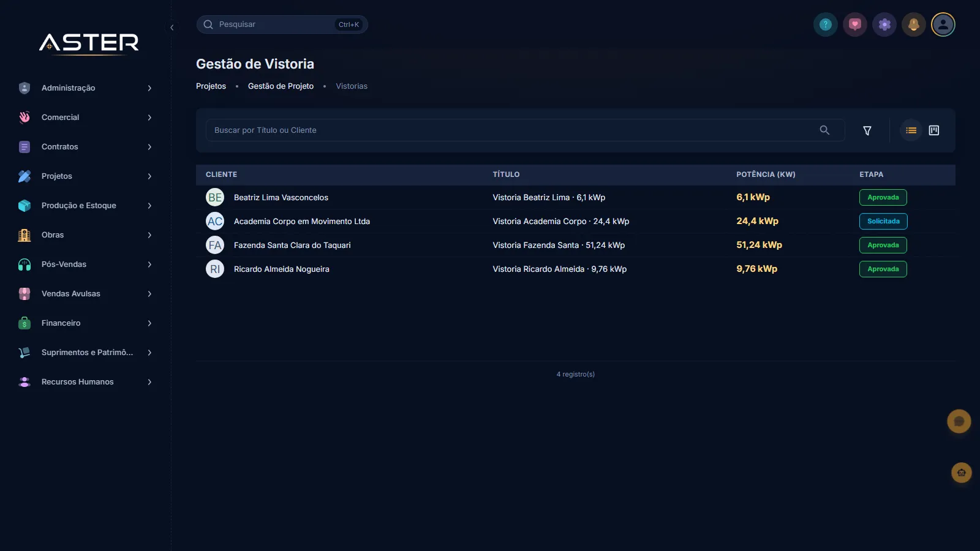The image size is (980, 551).
Task: Select Ricardo Almeida Nogueira client name
Action: tap(282, 269)
